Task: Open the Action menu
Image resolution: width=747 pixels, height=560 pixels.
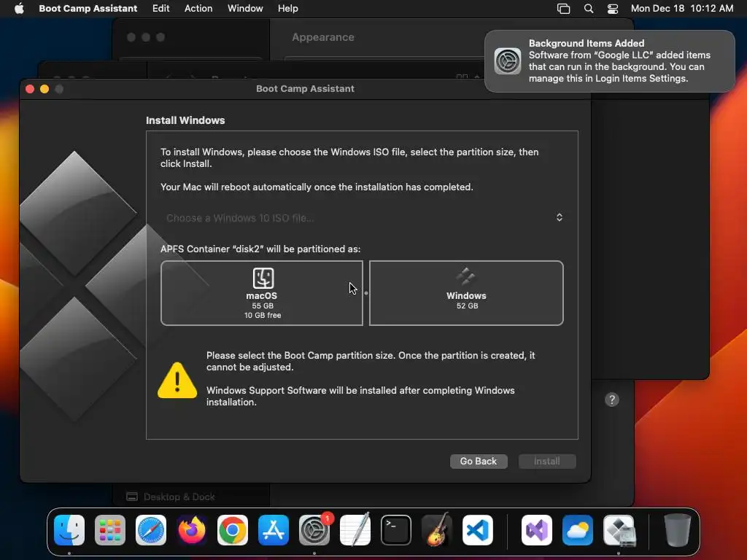Action: tap(198, 8)
